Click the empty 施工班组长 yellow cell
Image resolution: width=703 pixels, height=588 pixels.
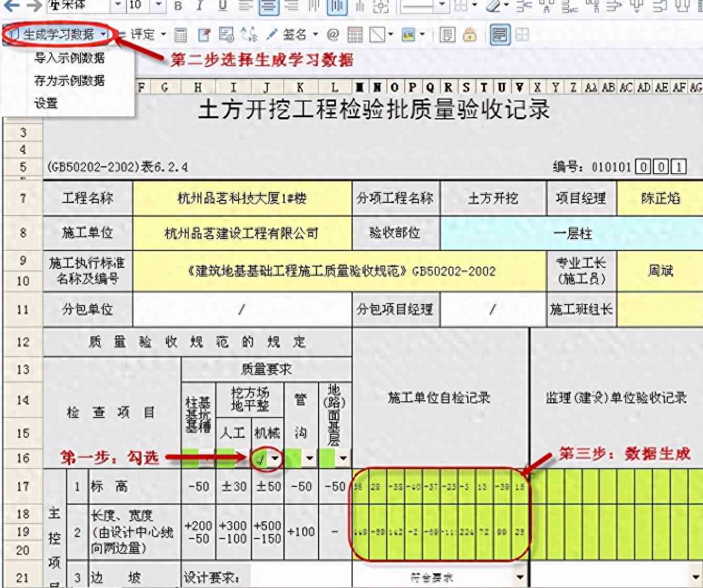(660, 310)
